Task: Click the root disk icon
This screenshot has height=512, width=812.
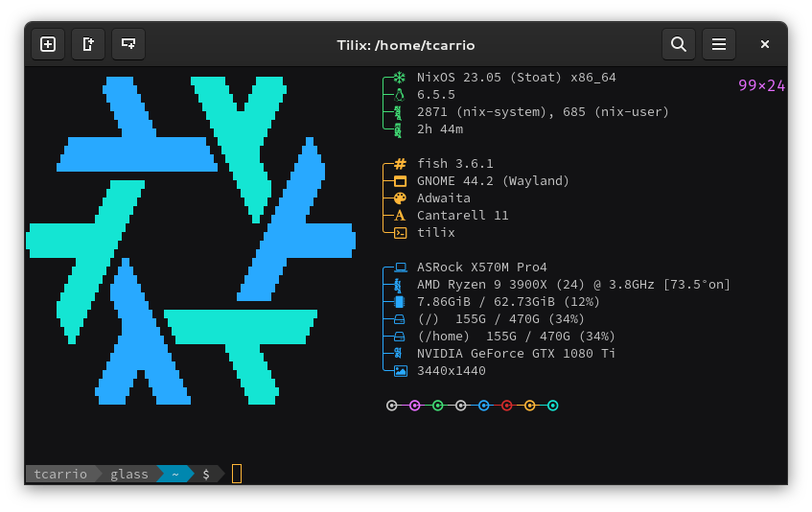Action: [x=399, y=319]
